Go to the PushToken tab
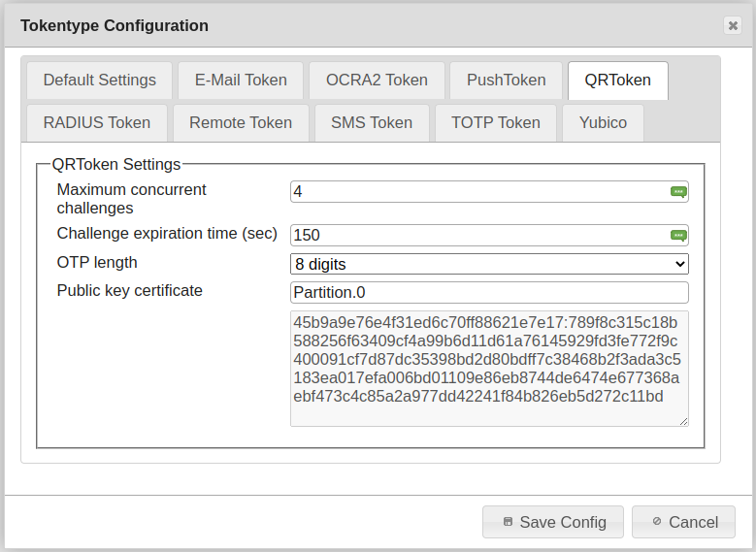Screen dimensions: 756x552 pyautogui.click(x=507, y=81)
